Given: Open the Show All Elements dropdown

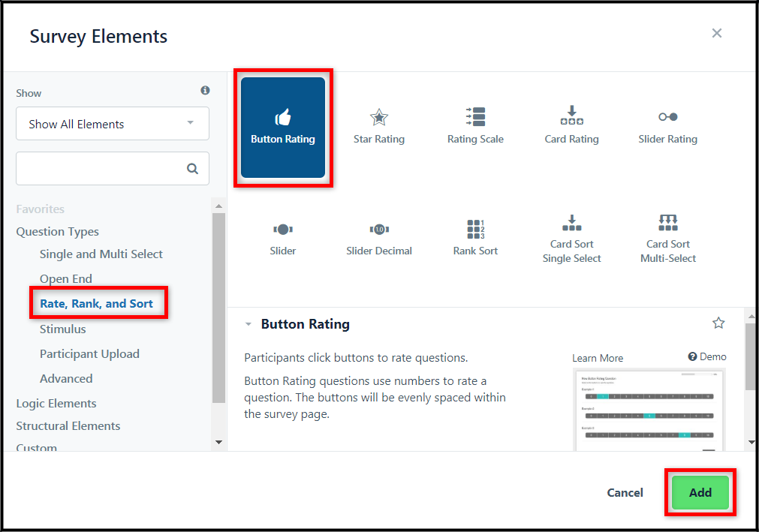Looking at the screenshot, I should tap(113, 124).
